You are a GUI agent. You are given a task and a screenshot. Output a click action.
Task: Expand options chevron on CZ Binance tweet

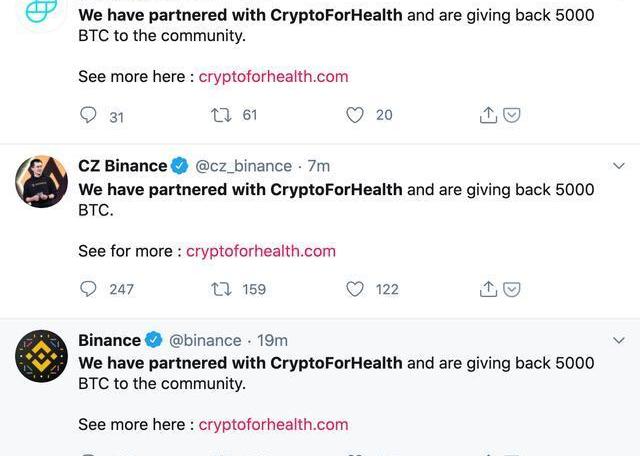coord(619,166)
